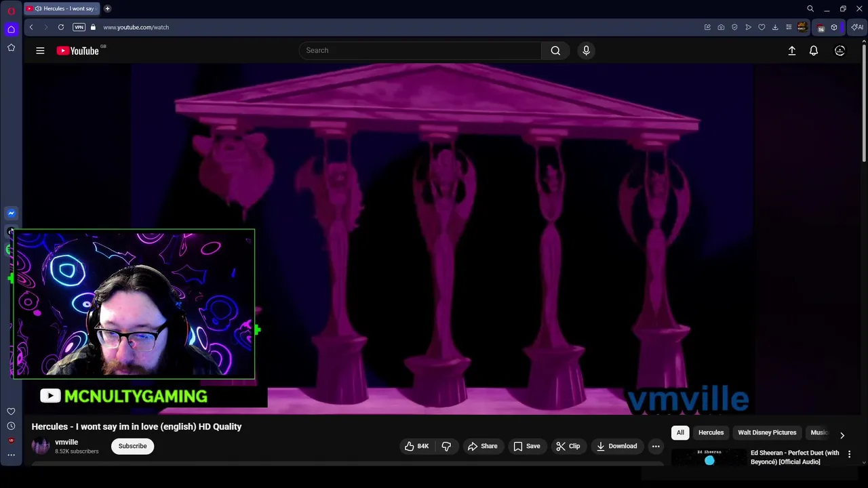This screenshot has width=868, height=488.
Task: Open the vmville channel avatar
Action: click(41, 446)
